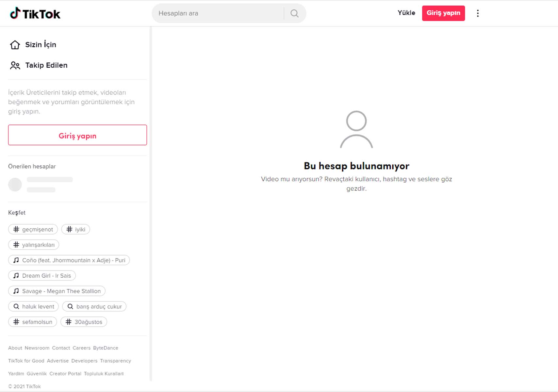The height and width of the screenshot is (392, 558).
Task: Switch to the Takip Edilen tab
Action: coord(46,65)
